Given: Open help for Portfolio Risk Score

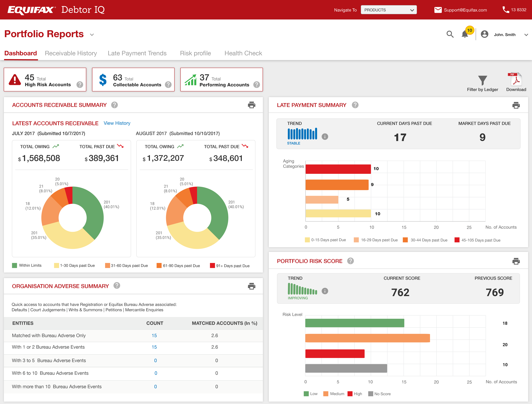Looking at the screenshot, I should click(350, 261).
